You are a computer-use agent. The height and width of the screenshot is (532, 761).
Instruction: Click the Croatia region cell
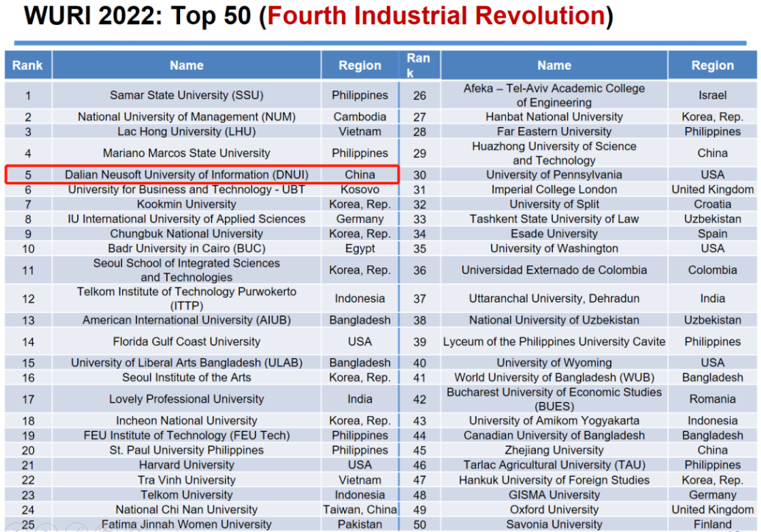point(712,204)
